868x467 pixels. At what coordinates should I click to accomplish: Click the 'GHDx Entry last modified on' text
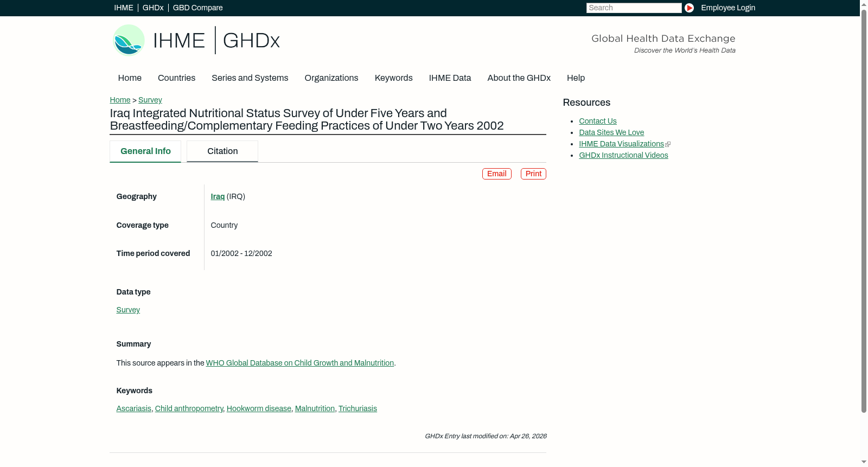[486, 436]
